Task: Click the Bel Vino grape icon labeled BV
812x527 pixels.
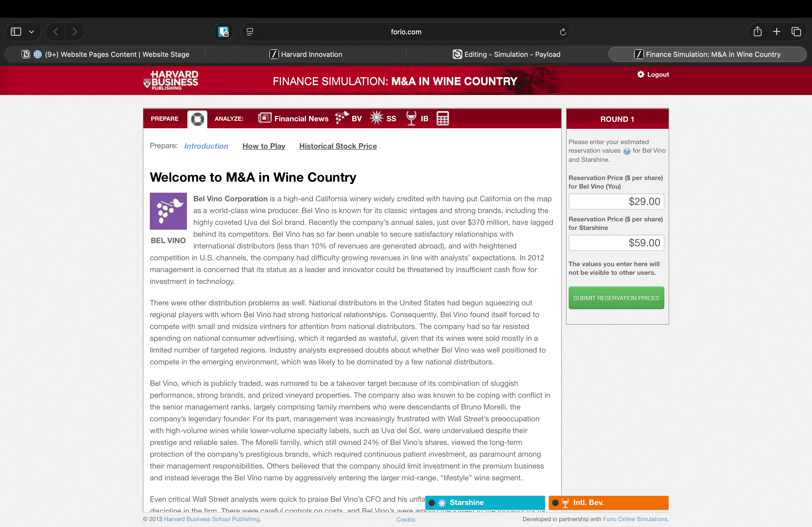Action: pos(342,118)
